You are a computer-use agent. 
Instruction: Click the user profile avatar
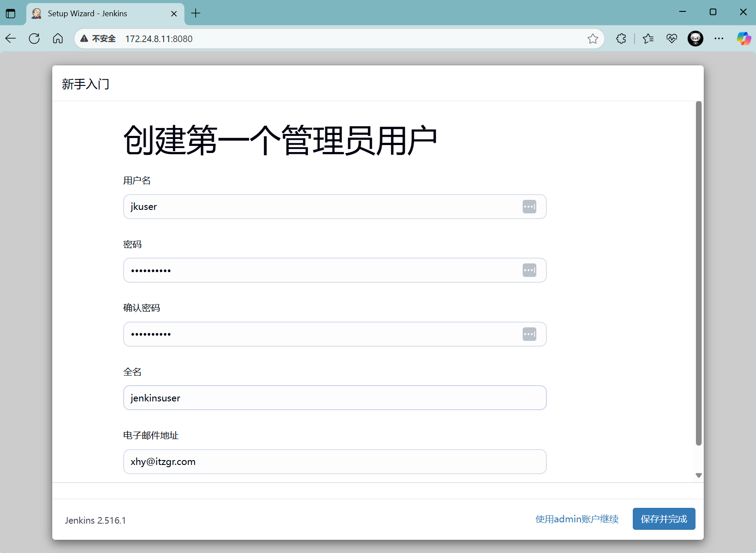(x=695, y=39)
